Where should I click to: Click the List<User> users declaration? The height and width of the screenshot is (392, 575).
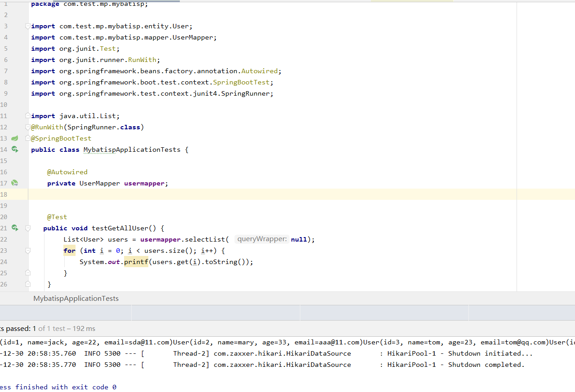tap(96, 239)
